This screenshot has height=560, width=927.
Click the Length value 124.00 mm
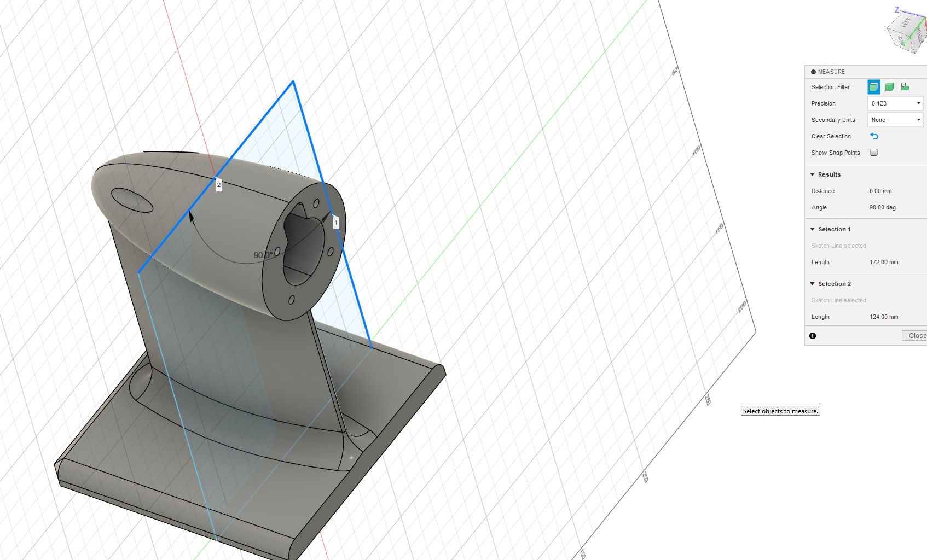(x=884, y=317)
